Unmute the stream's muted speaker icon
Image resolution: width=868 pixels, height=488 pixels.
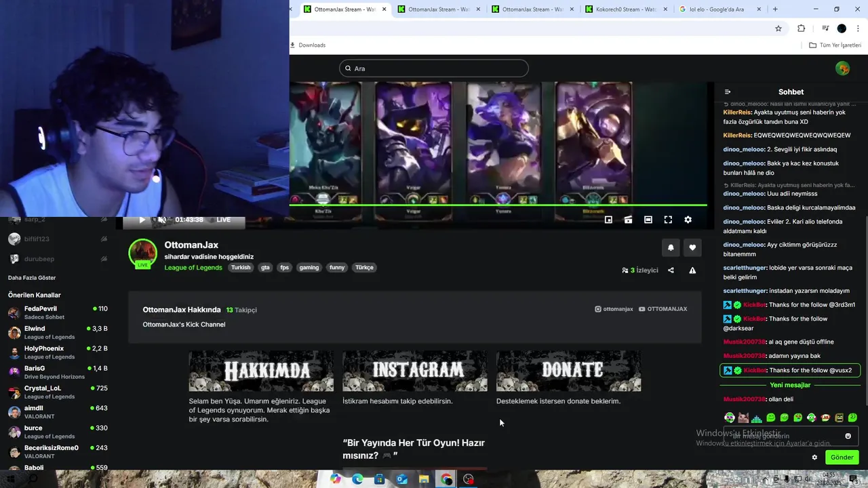click(x=162, y=220)
